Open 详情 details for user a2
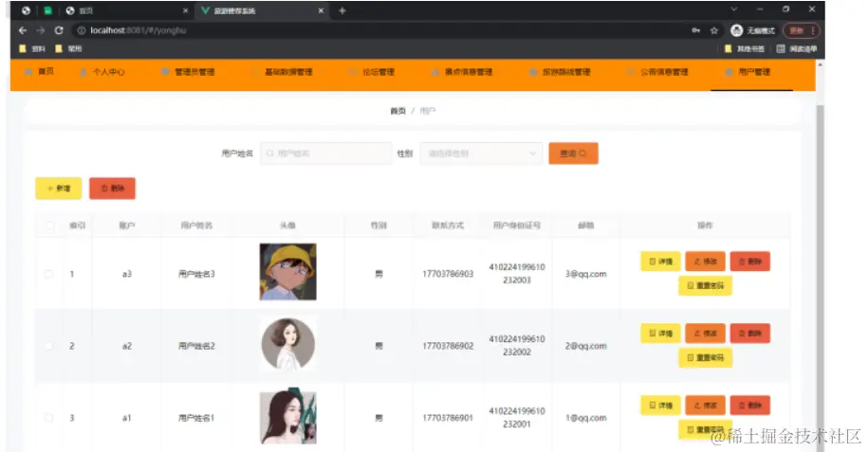The width and height of the screenshot is (868, 452). (660, 333)
